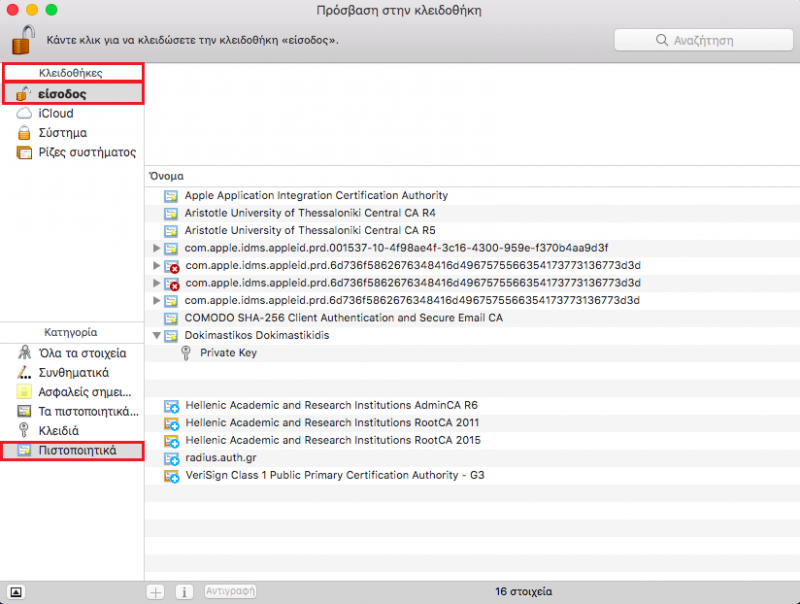Open the Ασφαλείς σημειώσεις category

tap(72, 392)
